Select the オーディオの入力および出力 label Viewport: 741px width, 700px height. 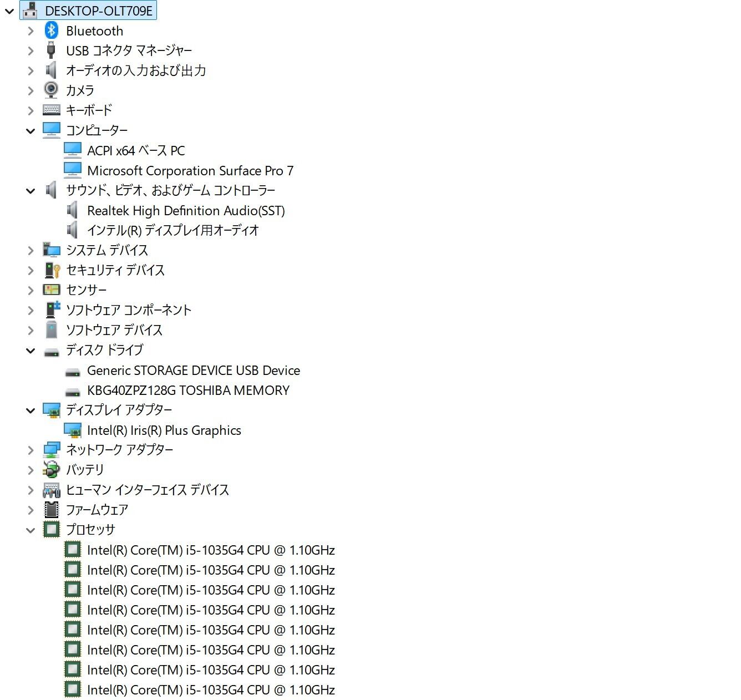click(136, 70)
